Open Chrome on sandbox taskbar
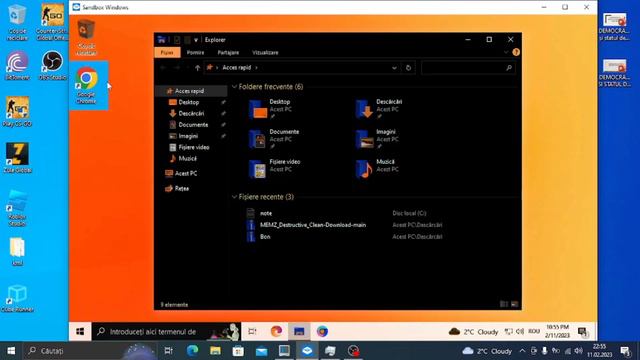Image resolution: width=640 pixels, height=360 pixels. pyautogui.click(x=322, y=331)
